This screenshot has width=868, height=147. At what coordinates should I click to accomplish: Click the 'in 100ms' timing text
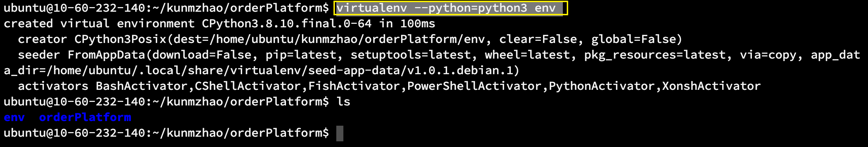click(x=407, y=24)
